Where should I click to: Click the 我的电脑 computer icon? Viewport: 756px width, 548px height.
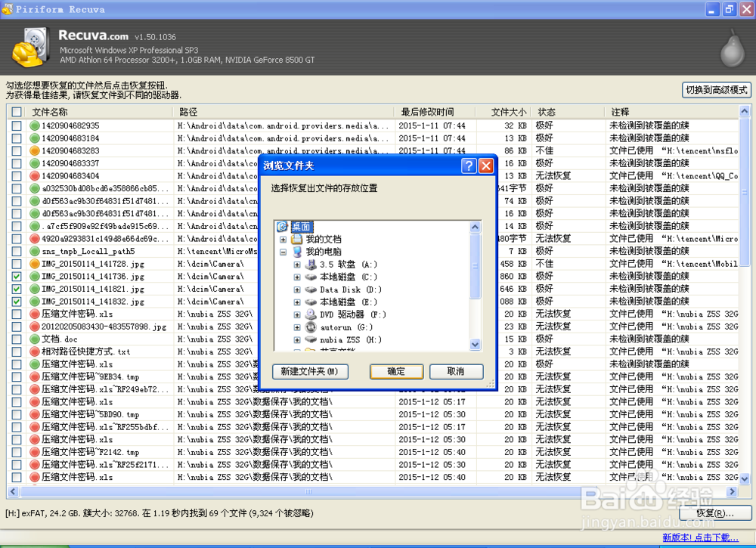point(297,252)
